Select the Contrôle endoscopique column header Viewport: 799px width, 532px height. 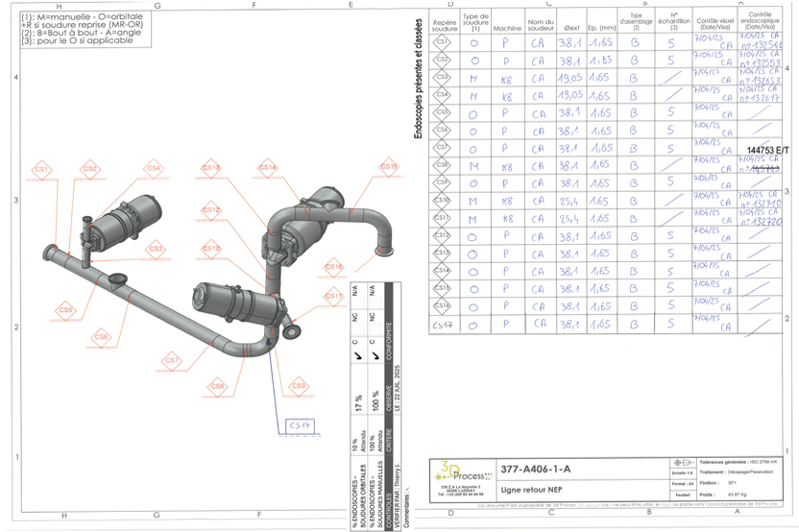tap(760, 20)
